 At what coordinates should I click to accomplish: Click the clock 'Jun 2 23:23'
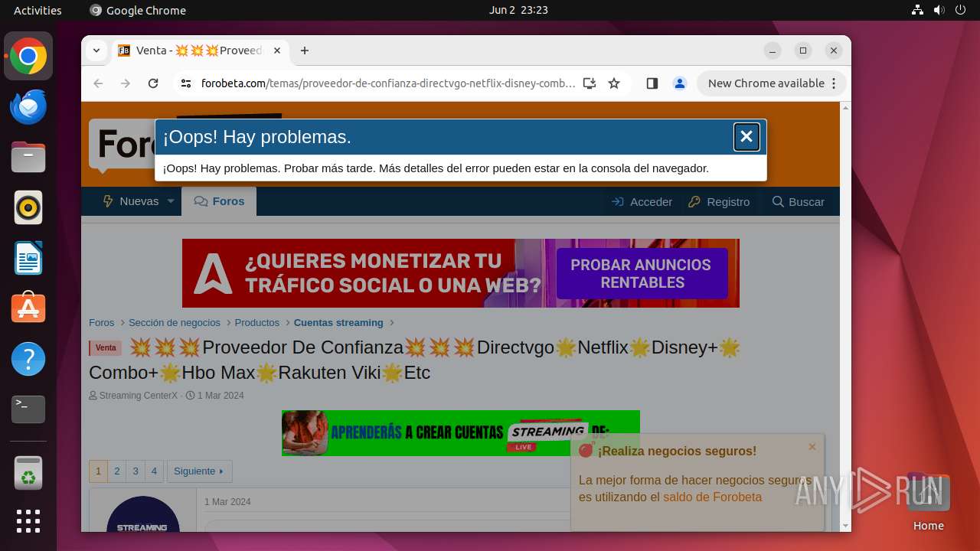[x=518, y=10]
